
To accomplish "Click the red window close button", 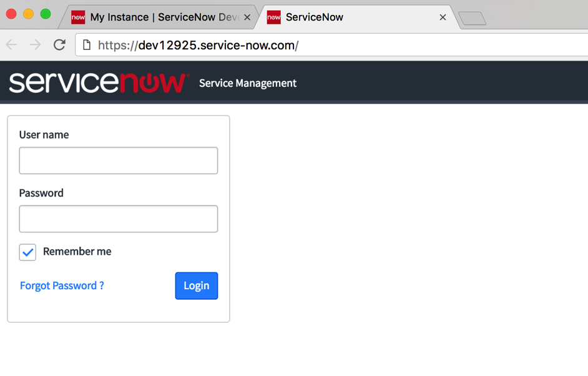I will [11, 14].
